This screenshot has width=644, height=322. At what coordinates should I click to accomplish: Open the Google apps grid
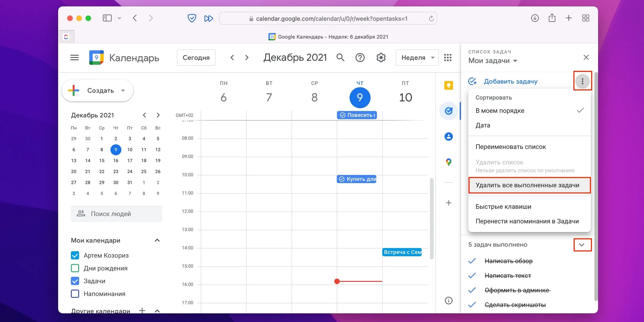pyautogui.click(x=448, y=57)
